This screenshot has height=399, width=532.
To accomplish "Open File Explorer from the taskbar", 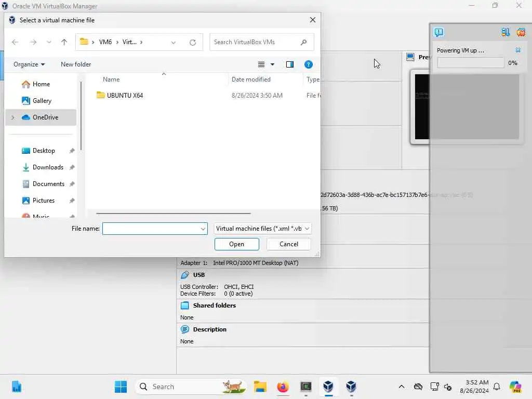I will [x=260, y=387].
